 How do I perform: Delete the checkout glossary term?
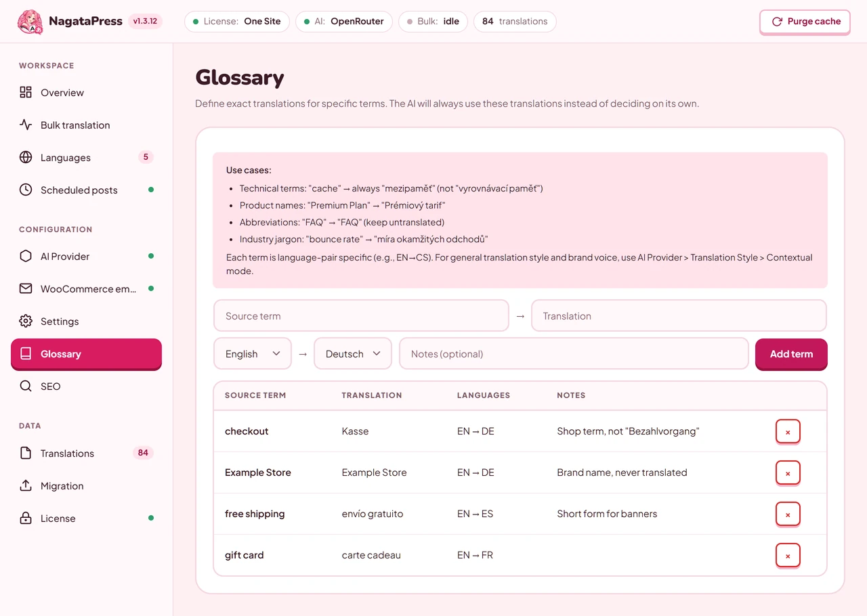(788, 431)
